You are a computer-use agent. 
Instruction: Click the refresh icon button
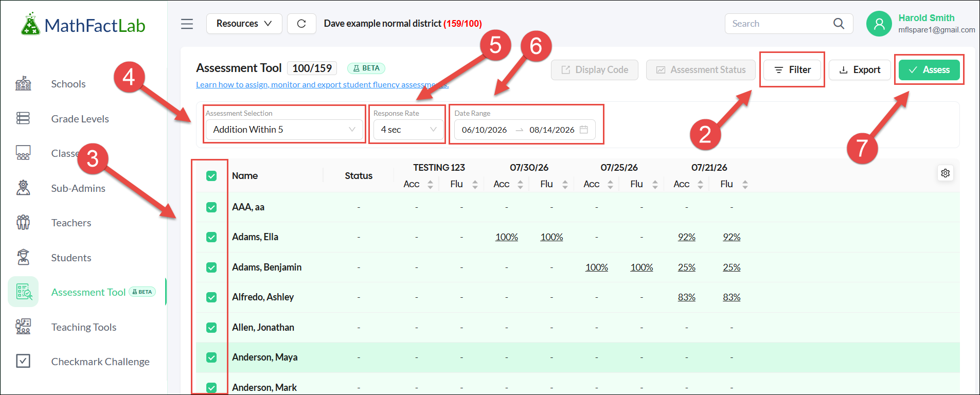click(x=301, y=24)
